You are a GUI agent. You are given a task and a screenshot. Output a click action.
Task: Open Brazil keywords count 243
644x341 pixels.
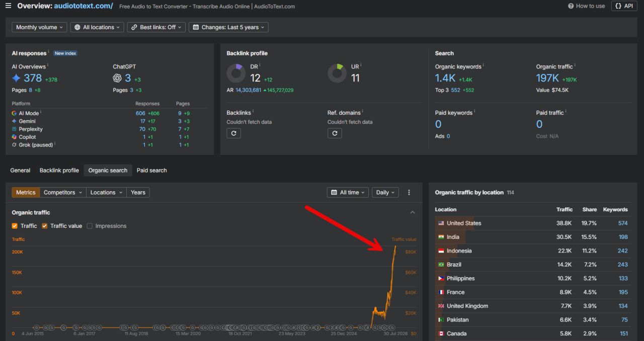(623, 265)
